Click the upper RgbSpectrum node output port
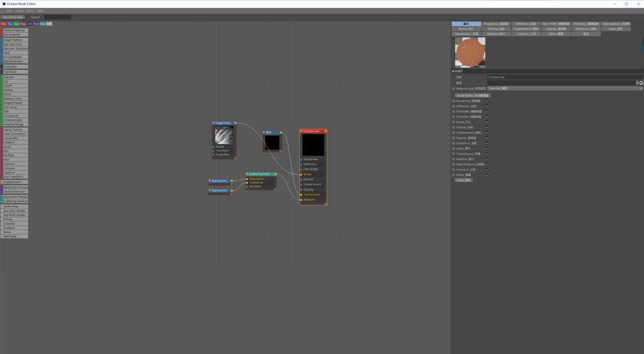Viewport: 644px width, 354px height. click(232, 181)
